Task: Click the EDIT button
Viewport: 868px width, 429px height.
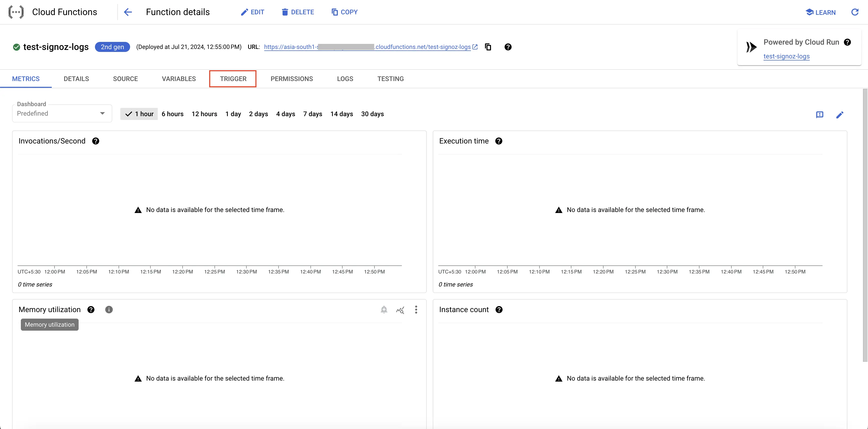Action: [x=252, y=12]
